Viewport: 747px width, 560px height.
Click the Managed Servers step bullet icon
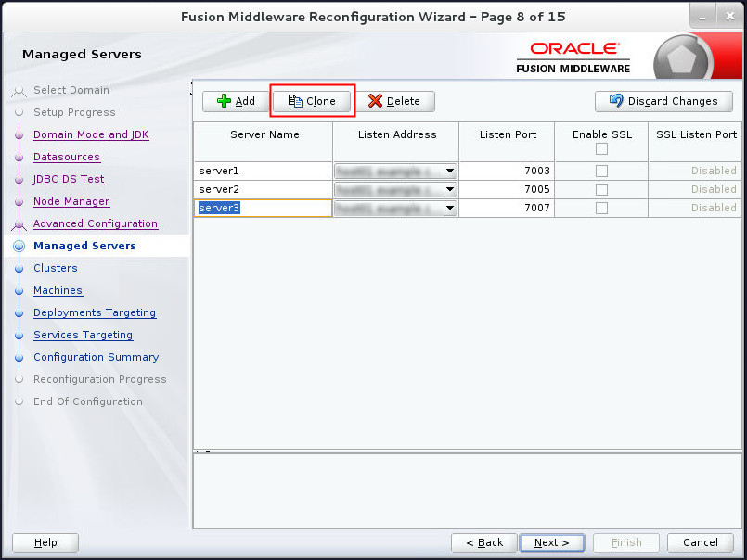[19, 247]
